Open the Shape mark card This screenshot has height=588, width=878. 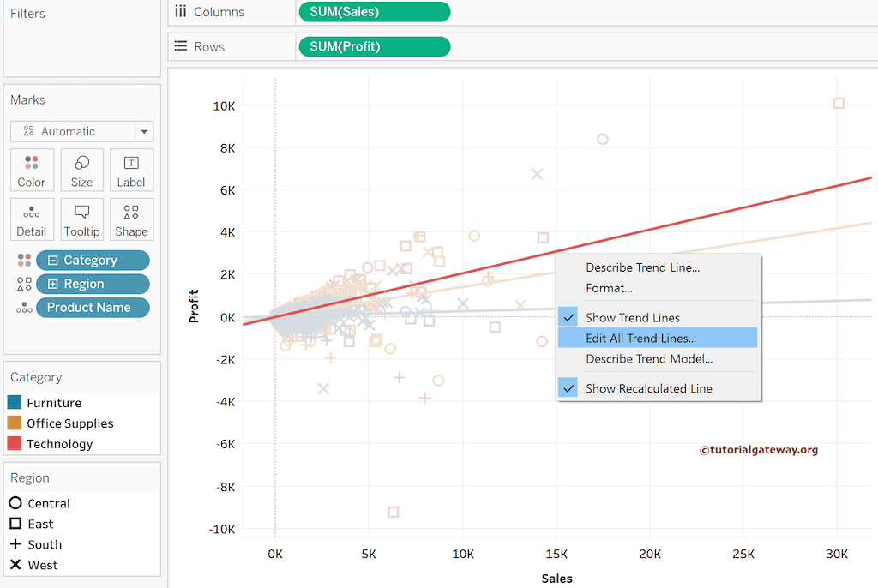tap(131, 219)
